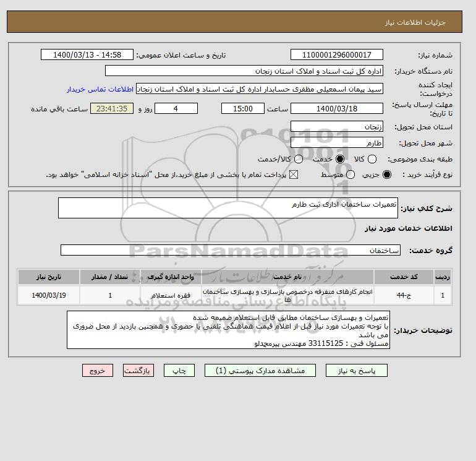Select the کالا/خدمت radio button
This screenshot has height=461, width=476.
pyautogui.click(x=299, y=159)
